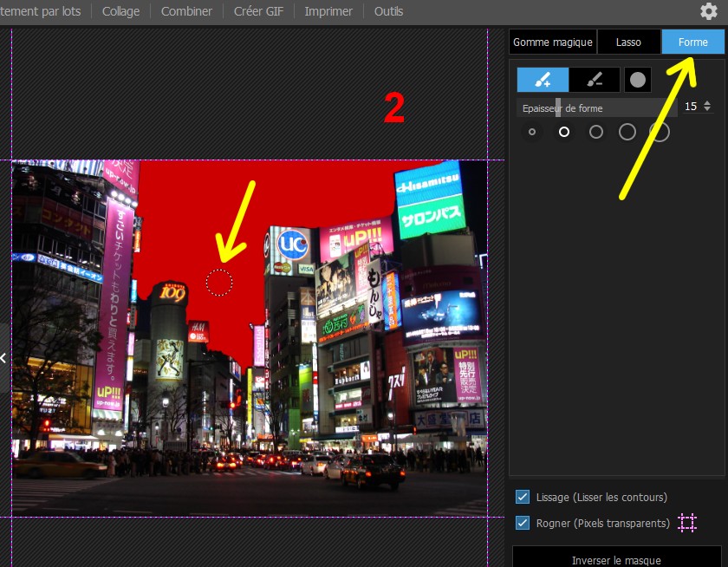Image resolution: width=728 pixels, height=567 pixels.
Task: Click the Inverser le masque button
Action: point(616,557)
